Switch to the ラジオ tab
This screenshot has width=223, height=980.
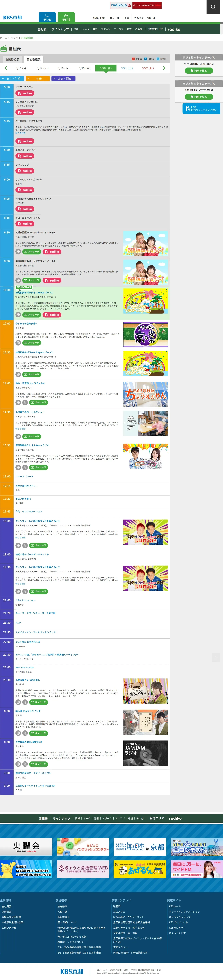(66, 18)
